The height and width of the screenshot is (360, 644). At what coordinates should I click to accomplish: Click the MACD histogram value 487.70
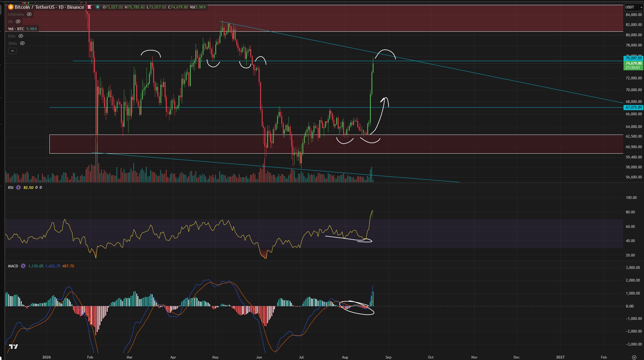[68, 266]
